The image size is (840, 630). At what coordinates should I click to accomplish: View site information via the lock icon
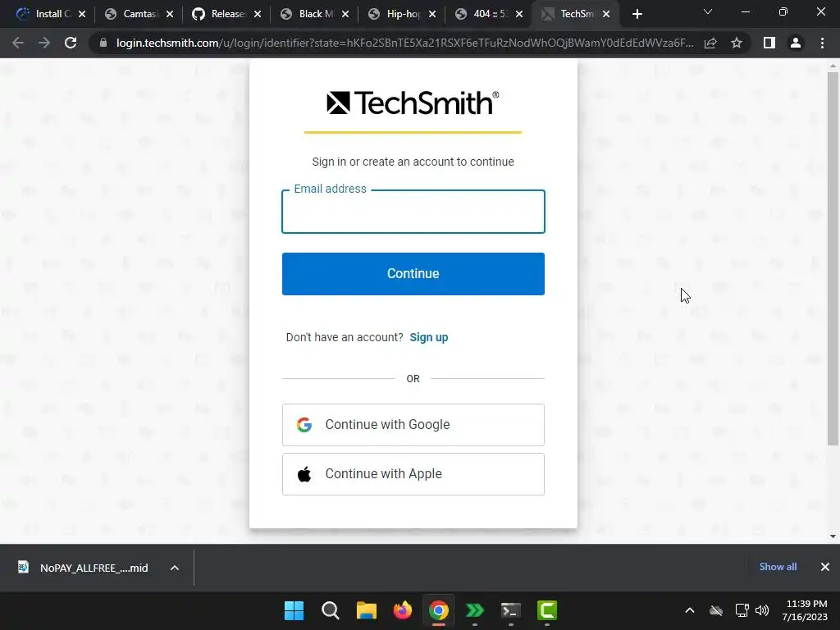(x=103, y=43)
